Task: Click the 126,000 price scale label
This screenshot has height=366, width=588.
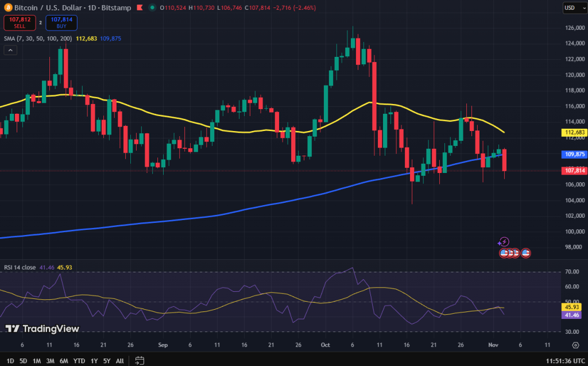Action: pos(575,28)
